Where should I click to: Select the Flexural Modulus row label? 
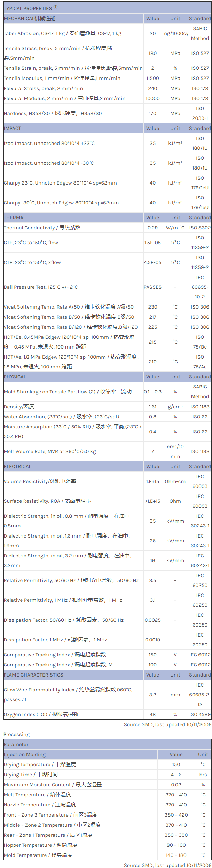pyautogui.click(x=65, y=98)
